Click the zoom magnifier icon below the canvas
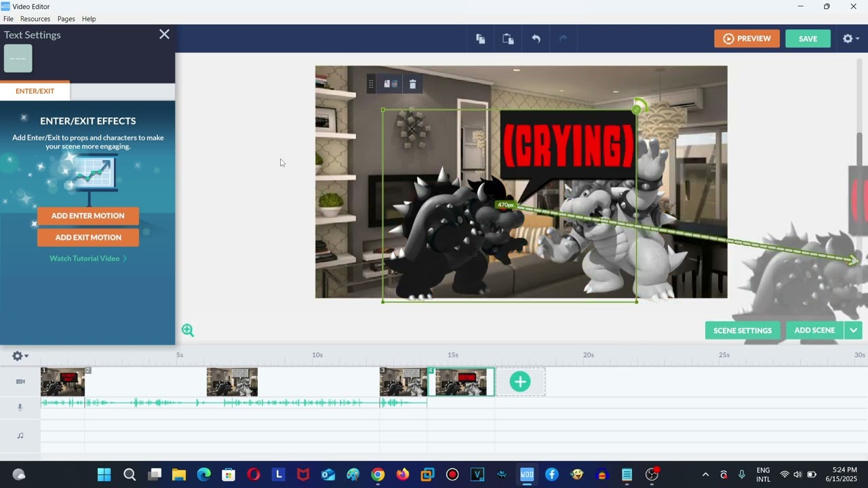Viewport: 868px width, 488px height. pyautogui.click(x=188, y=330)
